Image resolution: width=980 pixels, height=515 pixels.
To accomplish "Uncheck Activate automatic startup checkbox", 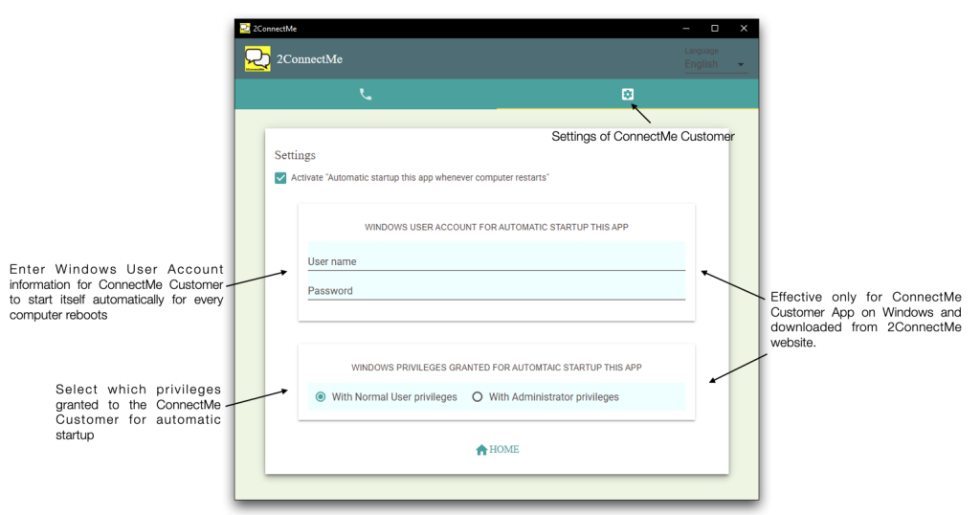I will click(280, 178).
